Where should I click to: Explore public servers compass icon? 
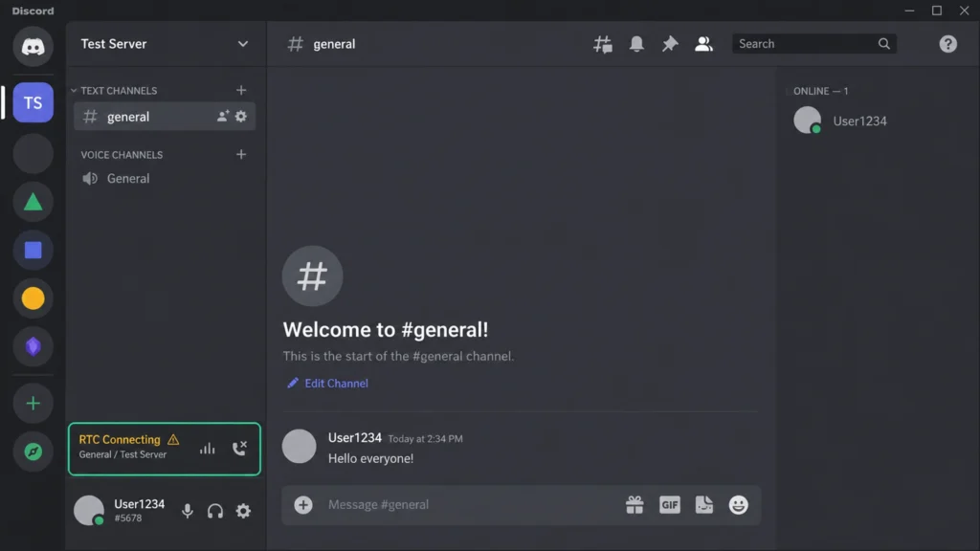pyautogui.click(x=33, y=452)
